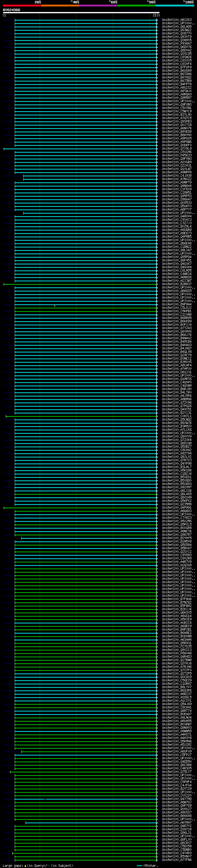The width and height of the screenshot is (197, 868).
Task: Click the orange ~40% identity legend bar
Action: pyautogui.click(x=60, y=6)
